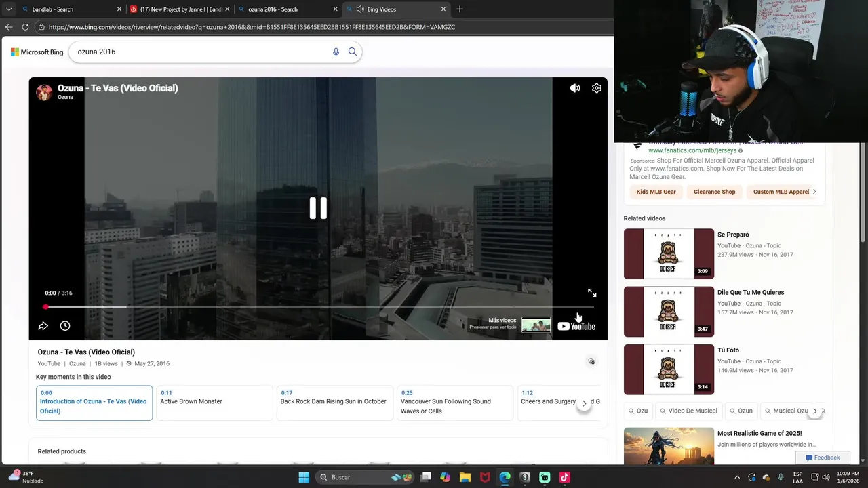The height and width of the screenshot is (488, 868).
Task: Click the Microsoft Bing logo
Action: click(x=37, y=52)
